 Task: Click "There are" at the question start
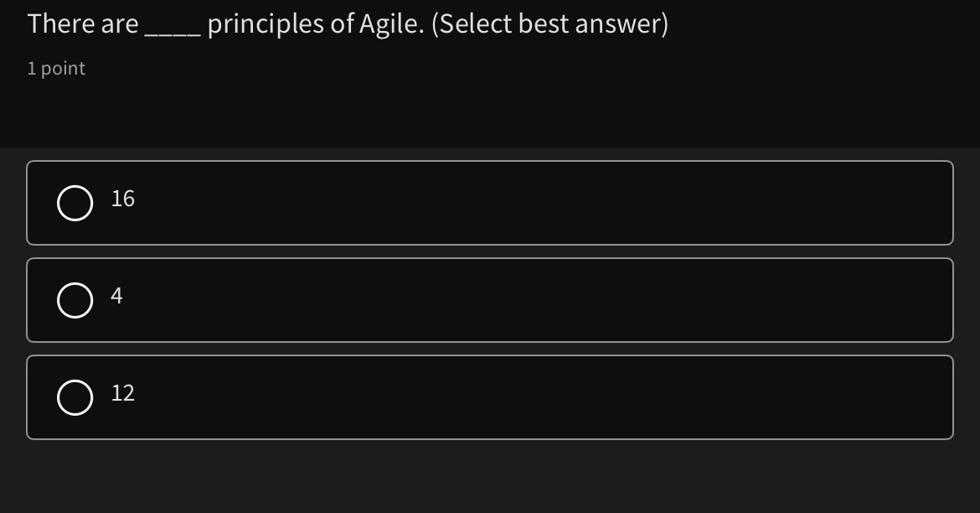pyautogui.click(x=83, y=24)
